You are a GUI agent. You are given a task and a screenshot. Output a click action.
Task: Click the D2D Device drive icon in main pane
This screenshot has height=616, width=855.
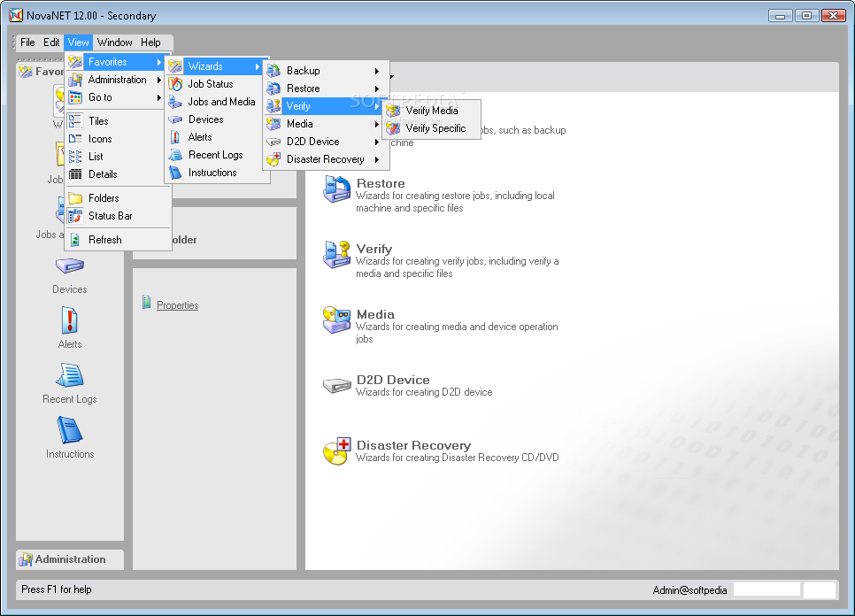[x=336, y=386]
